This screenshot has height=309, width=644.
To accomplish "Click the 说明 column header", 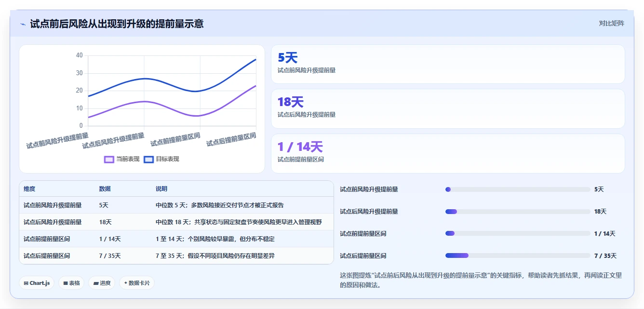I will 161,189.
